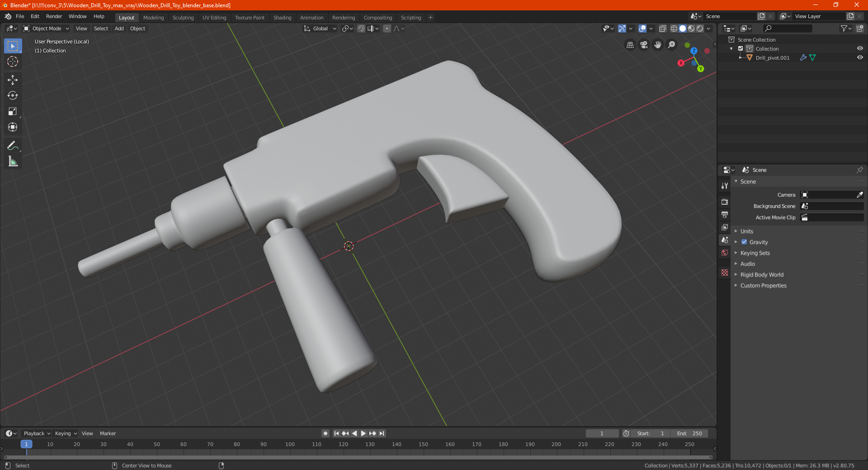Viewport: 868px width, 470px height.
Task: Open the View Layer properties tab
Action: point(725,227)
